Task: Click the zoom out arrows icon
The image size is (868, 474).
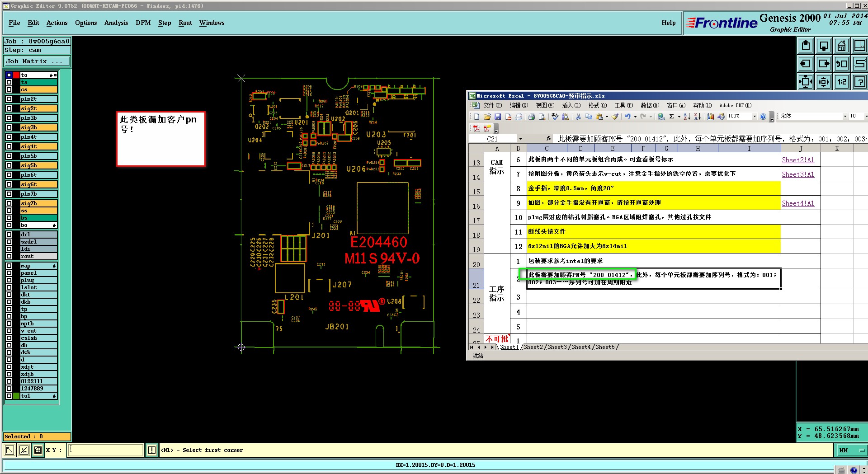Action: [x=824, y=82]
